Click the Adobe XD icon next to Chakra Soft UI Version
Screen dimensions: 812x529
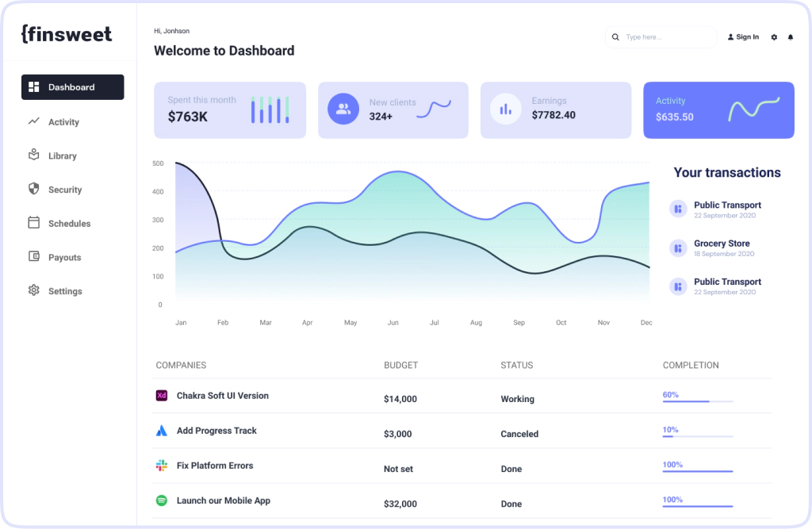coord(161,394)
